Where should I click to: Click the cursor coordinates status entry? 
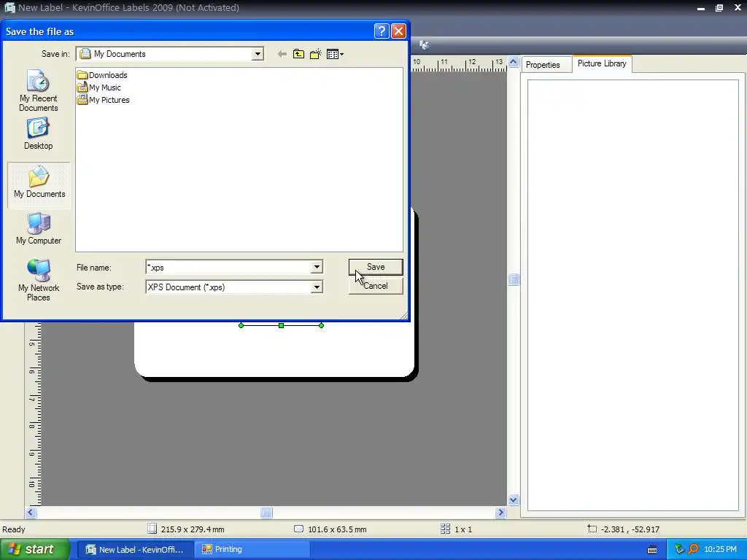(624, 529)
